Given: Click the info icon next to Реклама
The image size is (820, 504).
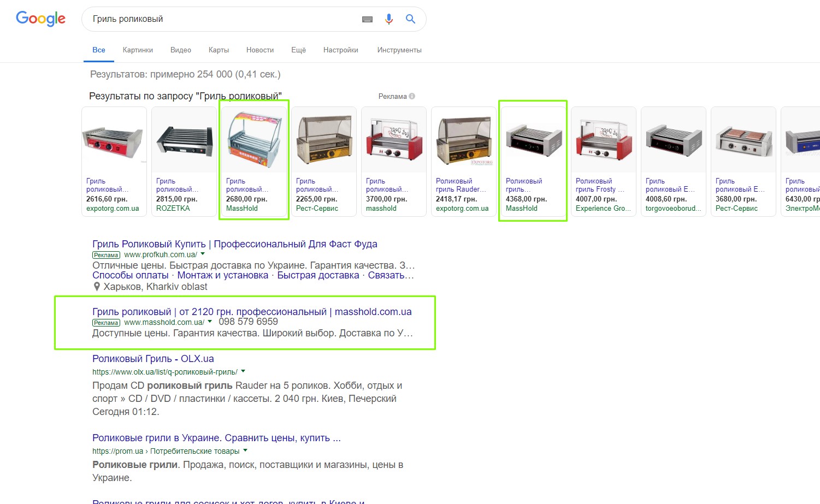Looking at the screenshot, I should pos(412,96).
